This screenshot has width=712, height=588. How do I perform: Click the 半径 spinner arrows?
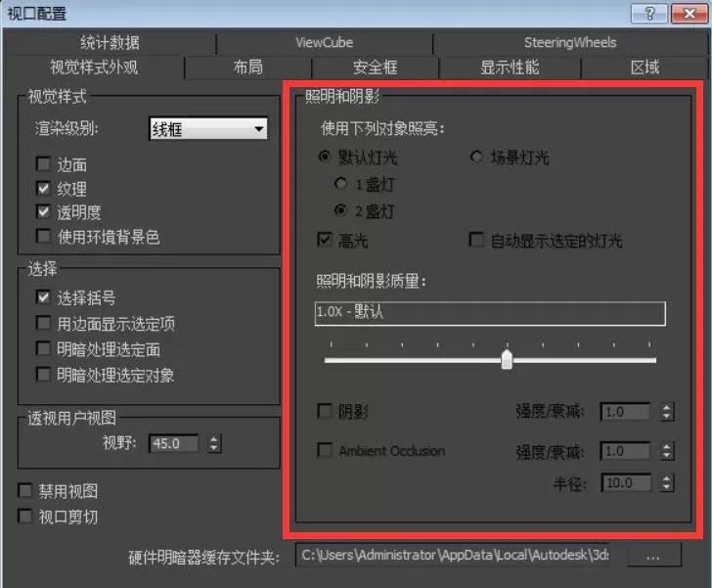667,482
